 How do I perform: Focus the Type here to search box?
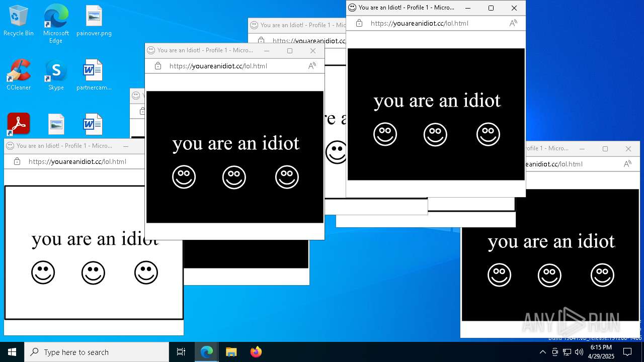pyautogui.click(x=97, y=352)
